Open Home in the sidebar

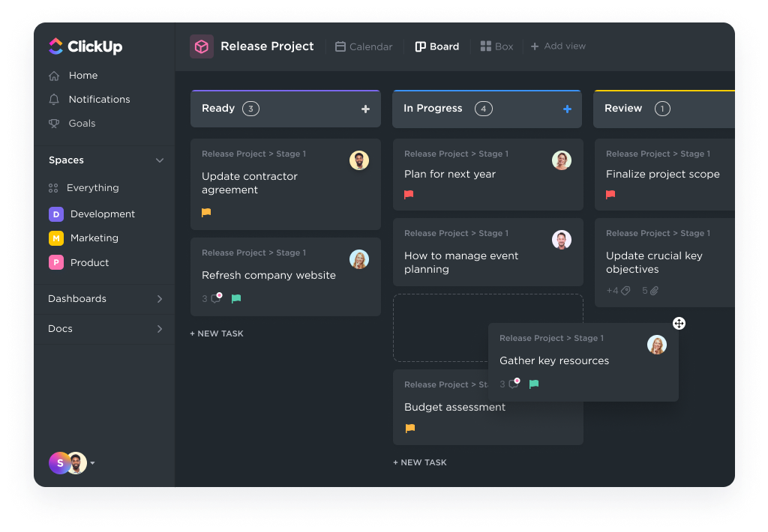(x=83, y=76)
